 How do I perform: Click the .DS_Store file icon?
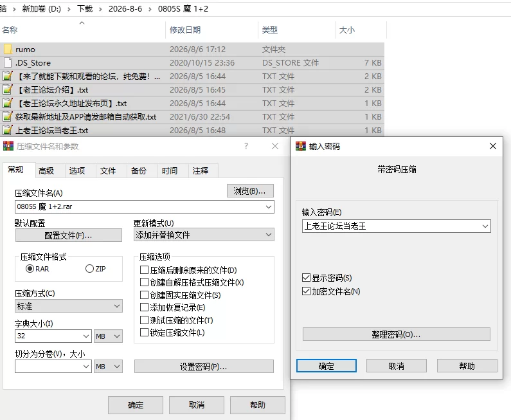8,62
